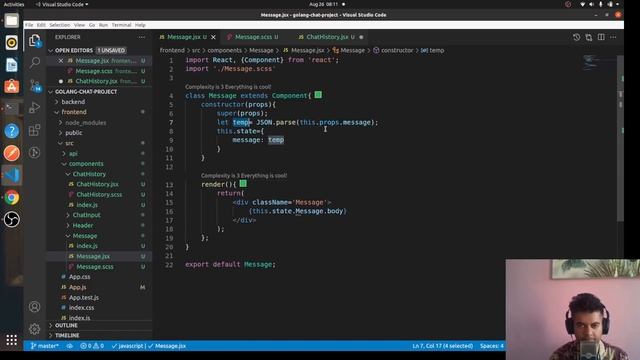Image resolution: width=640 pixels, height=360 pixels.
Task: Open the Accounts icon in activity bar
Action: (x=35, y=307)
